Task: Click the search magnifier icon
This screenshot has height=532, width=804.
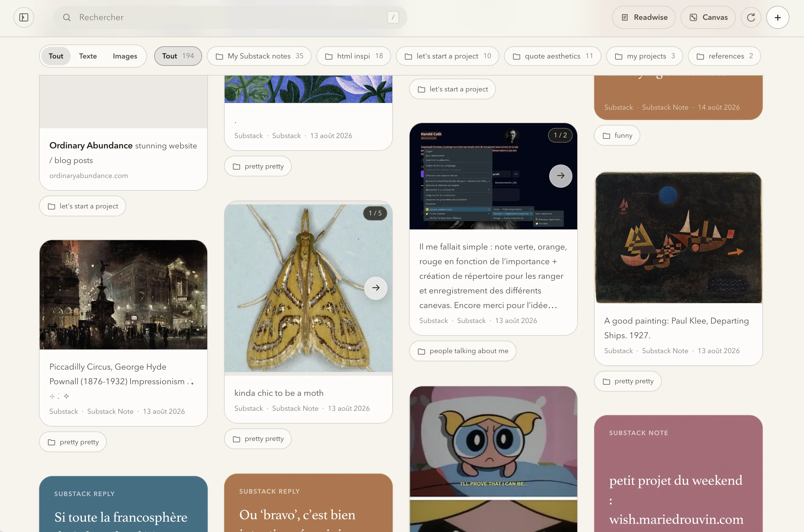Action: click(x=67, y=17)
